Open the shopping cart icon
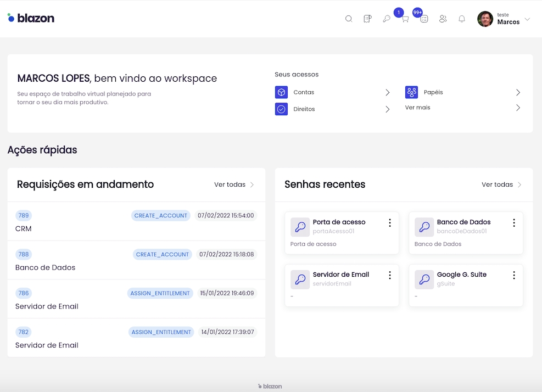The height and width of the screenshot is (392, 542). pos(405,19)
